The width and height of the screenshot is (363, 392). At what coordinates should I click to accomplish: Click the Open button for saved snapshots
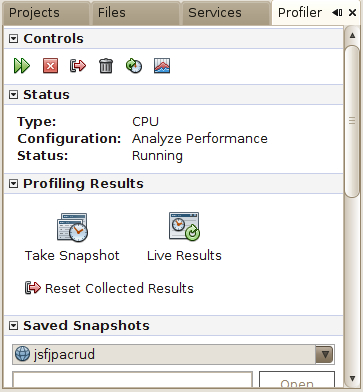[x=297, y=382]
